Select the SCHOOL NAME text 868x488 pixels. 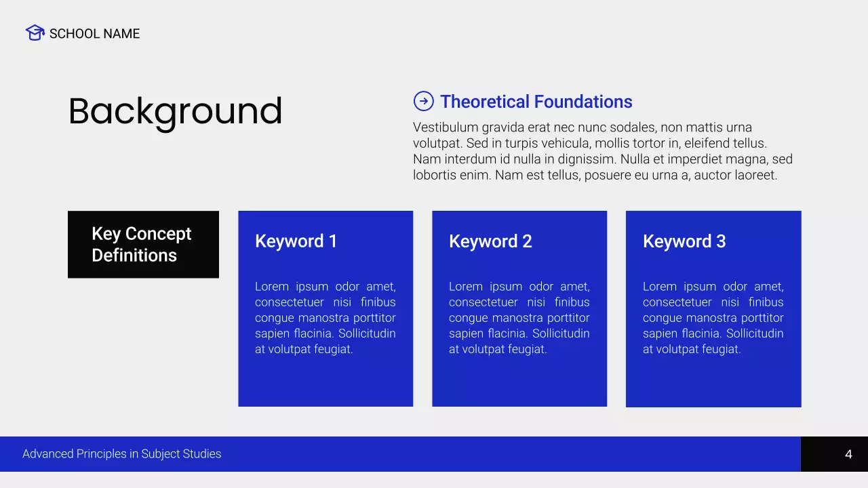[94, 34]
